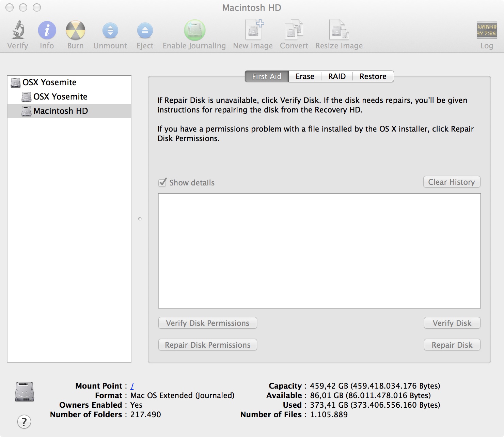Image resolution: width=504 pixels, height=437 pixels.
Task: Click the disk icon beside Mount Point
Action: [25, 392]
